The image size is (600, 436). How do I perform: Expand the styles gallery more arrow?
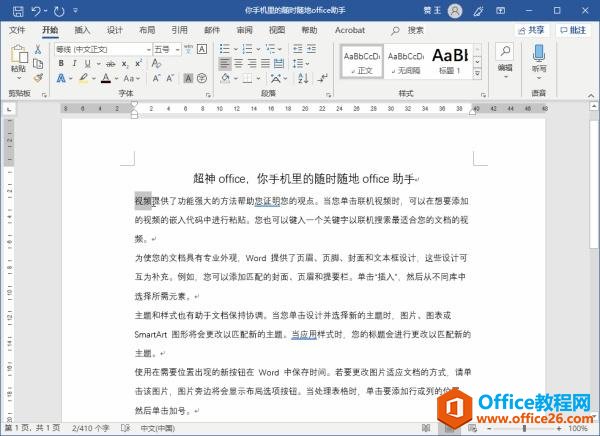click(477, 73)
